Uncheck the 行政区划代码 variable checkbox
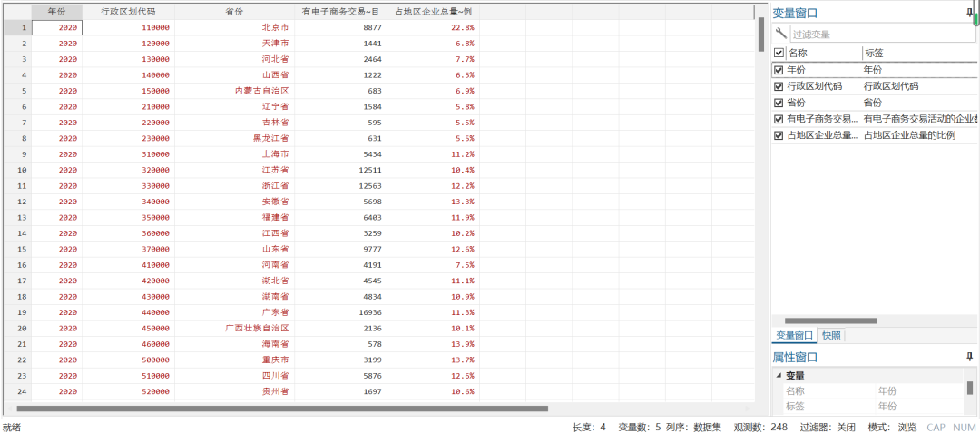This screenshot has height=434, width=980. [x=779, y=86]
